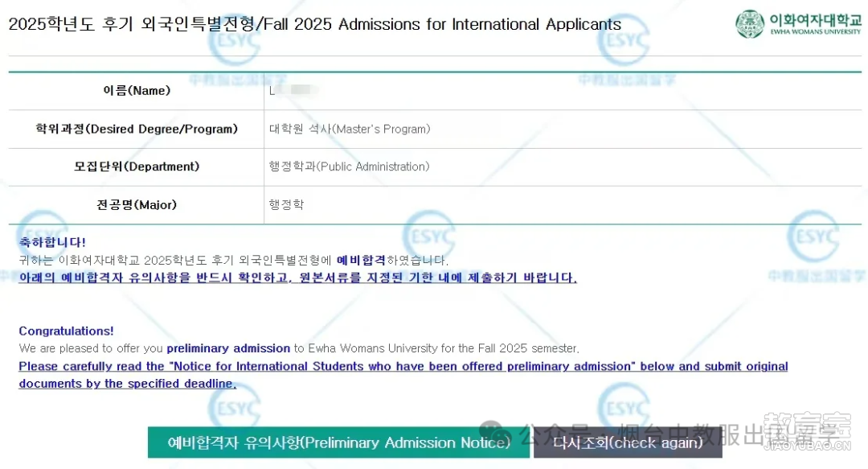This screenshot has height=469, width=868.
Task: Open the underlined English notice for international students
Action: [x=403, y=375]
